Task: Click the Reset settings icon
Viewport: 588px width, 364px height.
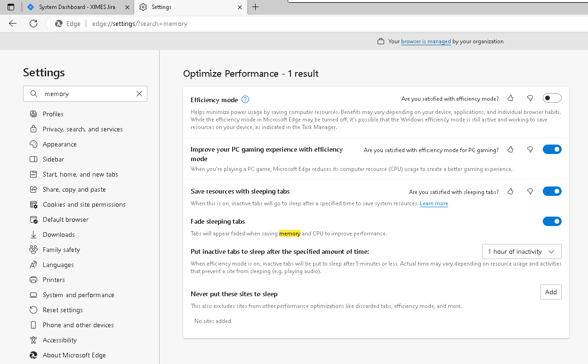Action: 33,310
